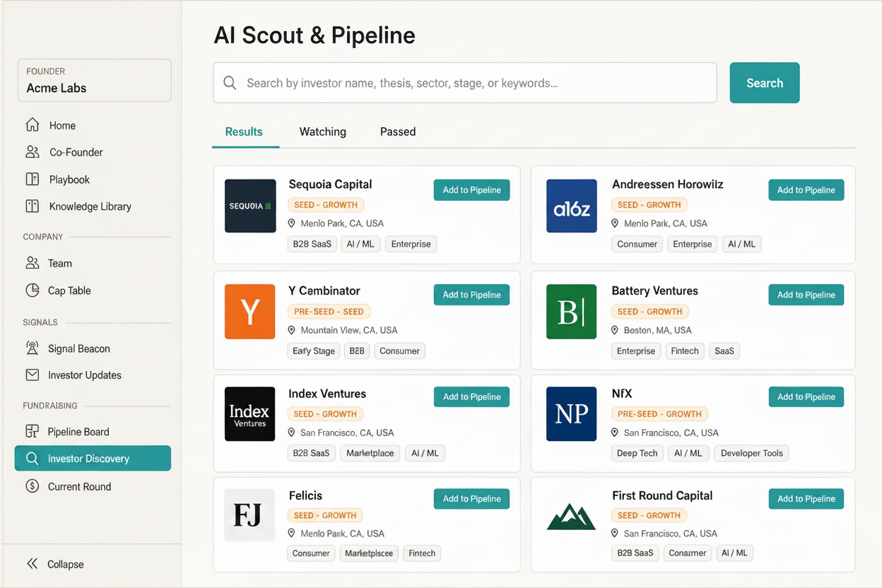
Task: Open the Team people icon
Action: (x=33, y=263)
